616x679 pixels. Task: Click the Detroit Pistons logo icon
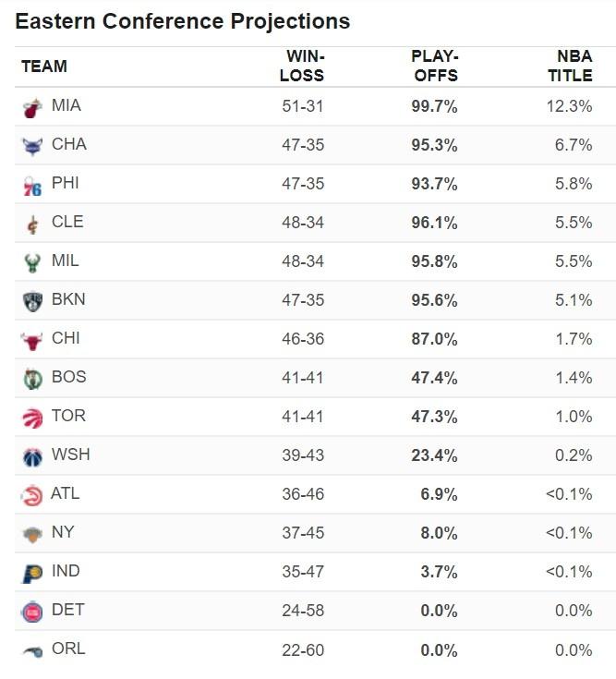pos(32,612)
